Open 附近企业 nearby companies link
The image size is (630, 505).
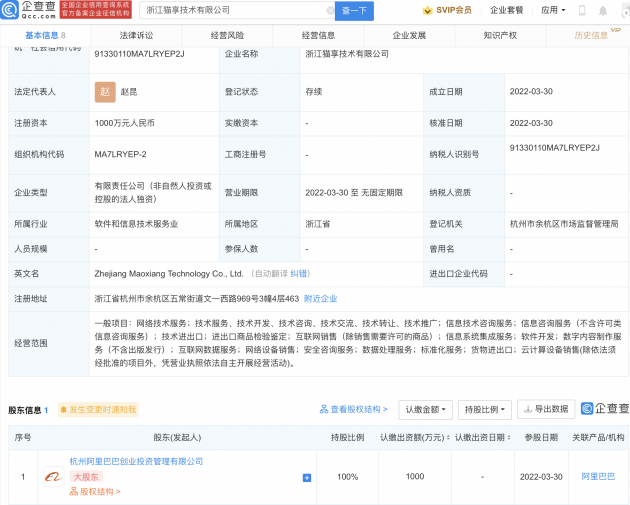pyautogui.click(x=320, y=299)
